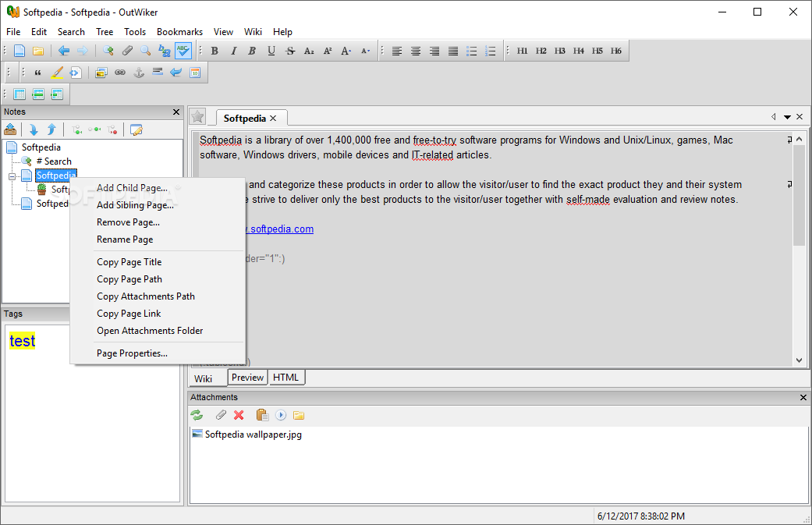Toggle ABC spell checking
Image resolution: width=812 pixels, height=525 pixels.
(183, 51)
